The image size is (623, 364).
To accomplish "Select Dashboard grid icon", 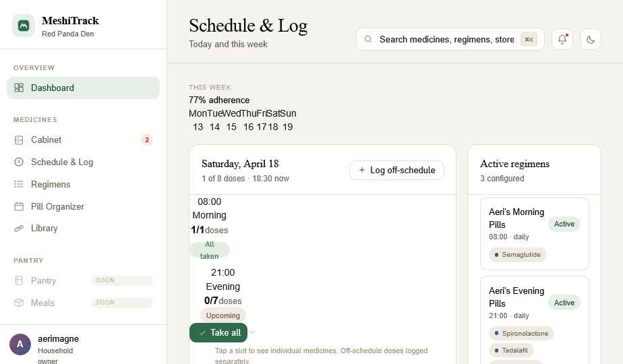I will (x=19, y=88).
